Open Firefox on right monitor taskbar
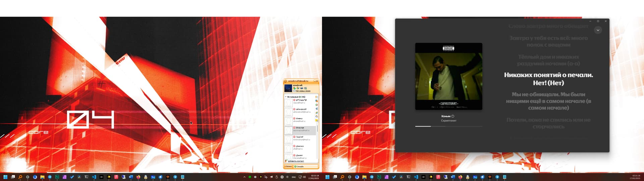 460,177
